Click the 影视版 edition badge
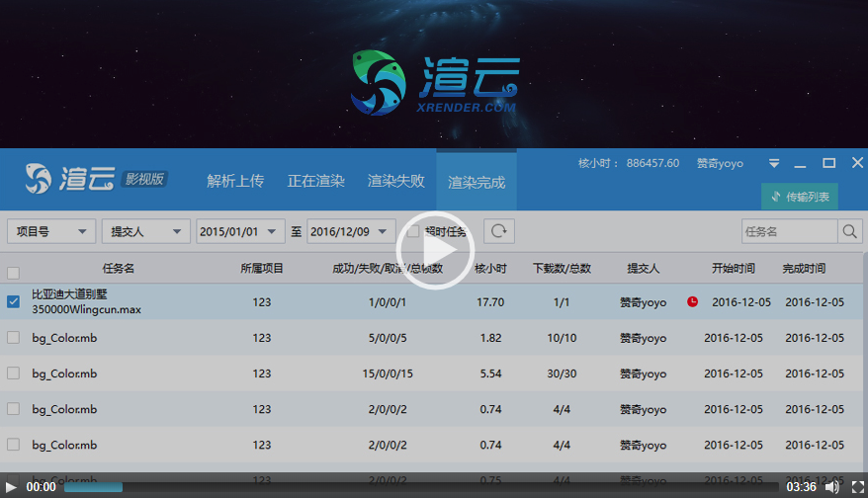 click(144, 179)
